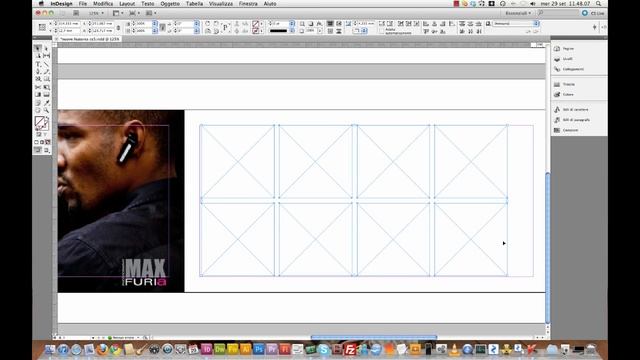The height and width of the screenshot is (360, 640).
Task: Open Spotlight search in menu bar
Action: tap(598, 4)
